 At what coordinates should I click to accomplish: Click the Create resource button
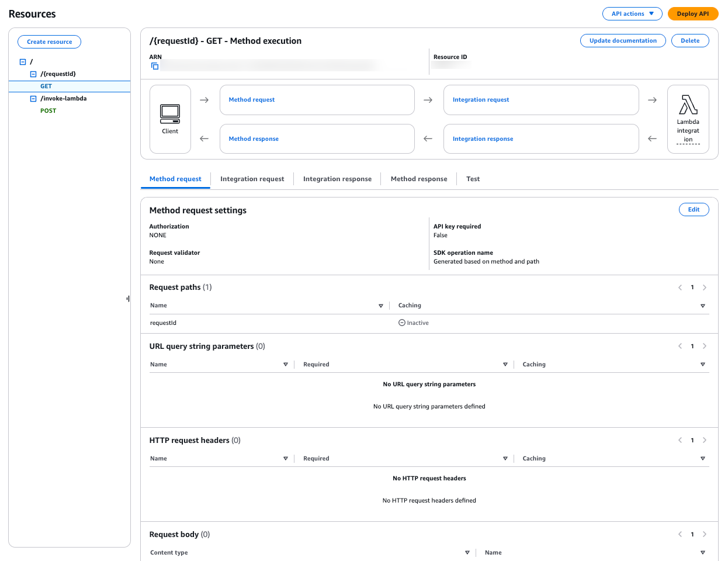49,41
